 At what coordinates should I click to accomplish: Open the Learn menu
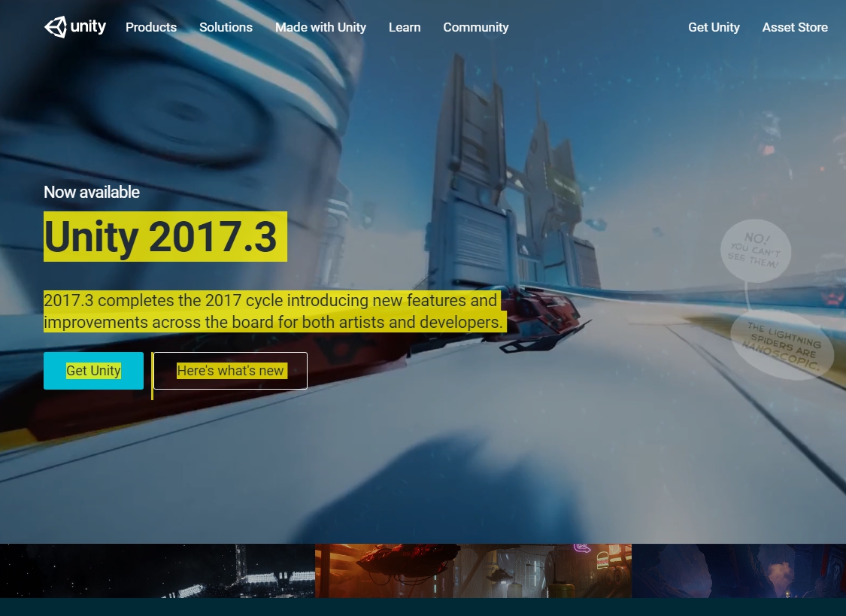tap(405, 27)
